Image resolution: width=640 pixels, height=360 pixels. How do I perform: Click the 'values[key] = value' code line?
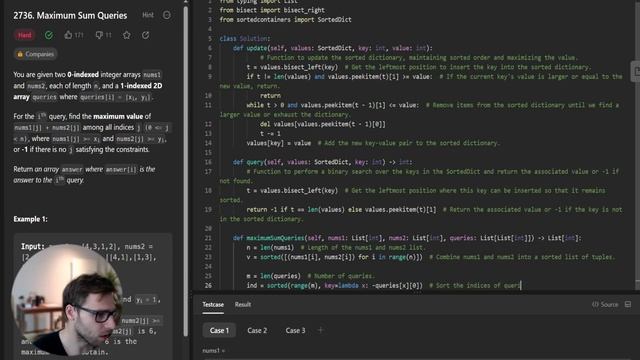[x=278, y=143]
